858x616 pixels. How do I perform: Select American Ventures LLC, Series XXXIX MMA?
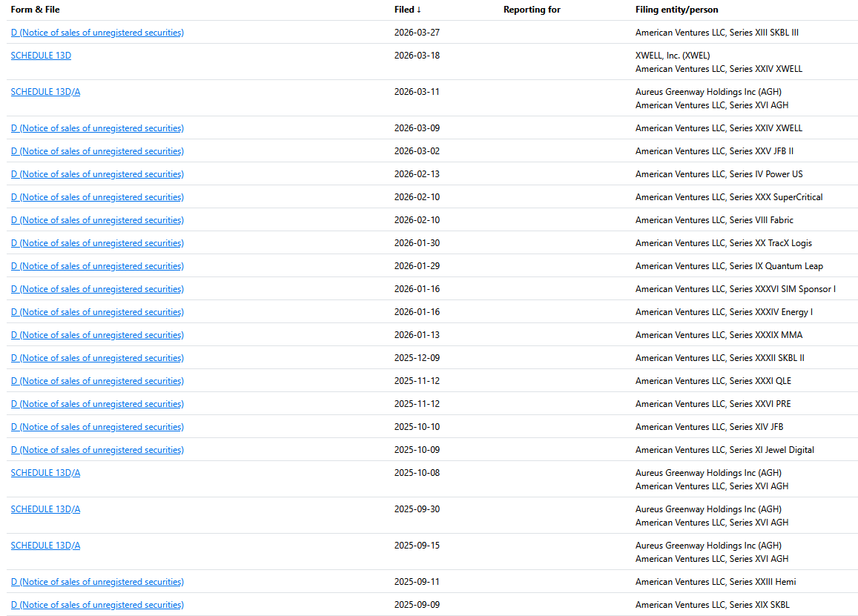(x=719, y=335)
